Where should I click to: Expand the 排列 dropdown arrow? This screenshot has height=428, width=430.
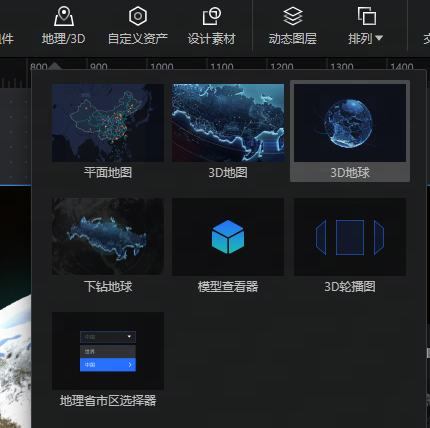point(379,38)
